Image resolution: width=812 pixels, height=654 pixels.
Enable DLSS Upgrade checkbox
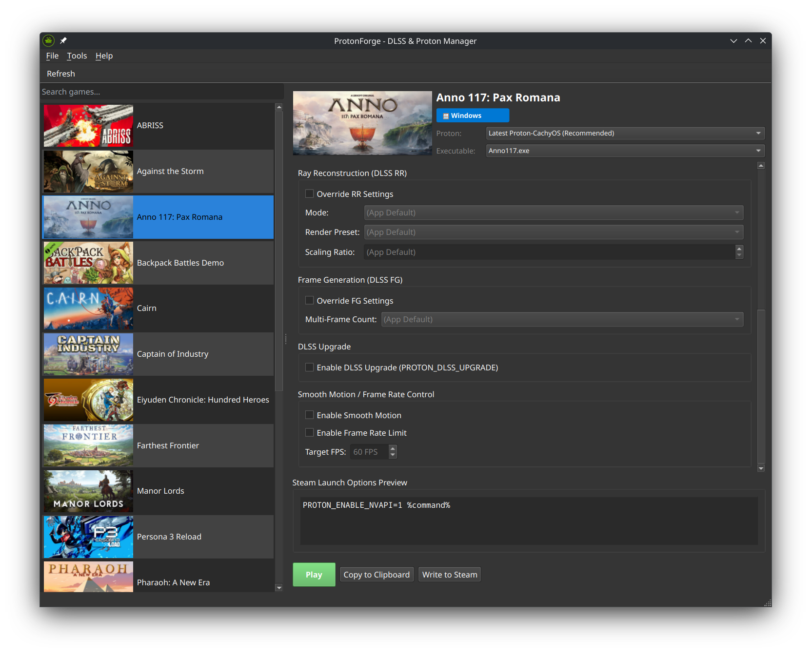pyautogui.click(x=309, y=367)
